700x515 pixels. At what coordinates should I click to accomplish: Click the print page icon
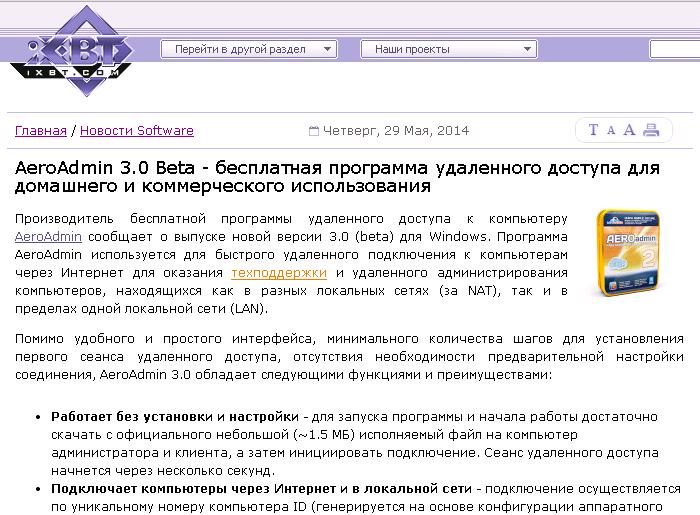coord(651,130)
